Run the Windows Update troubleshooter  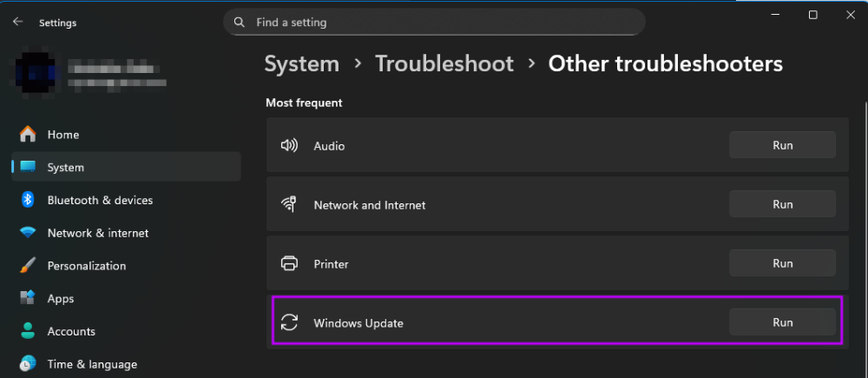point(782,322)
